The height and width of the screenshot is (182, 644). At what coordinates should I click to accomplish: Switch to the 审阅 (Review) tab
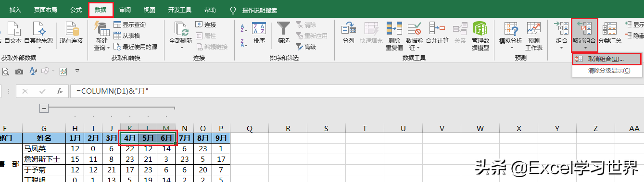(x=125, y=10)
